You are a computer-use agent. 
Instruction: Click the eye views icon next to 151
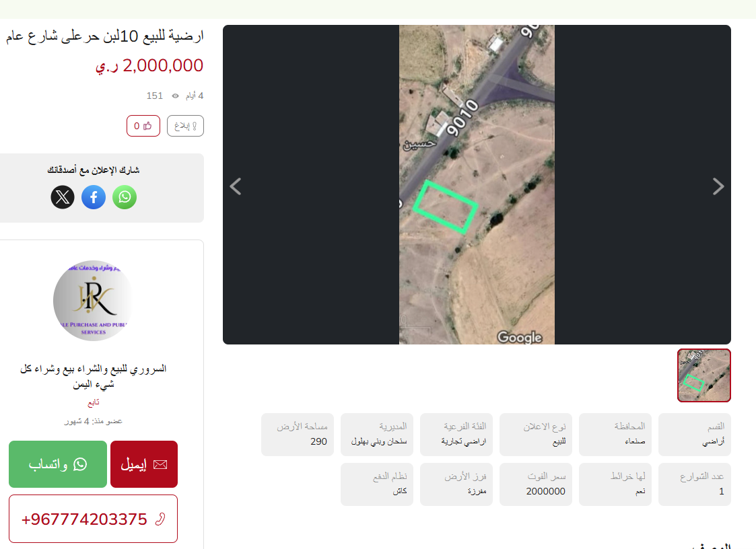[x=176, y=96]
